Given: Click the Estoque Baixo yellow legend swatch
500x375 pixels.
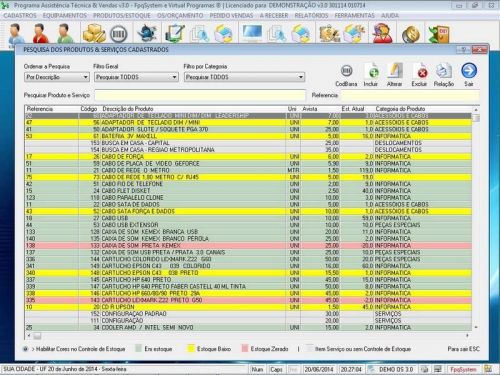Looking at the screenshot, I should click(x=191, y=349).
